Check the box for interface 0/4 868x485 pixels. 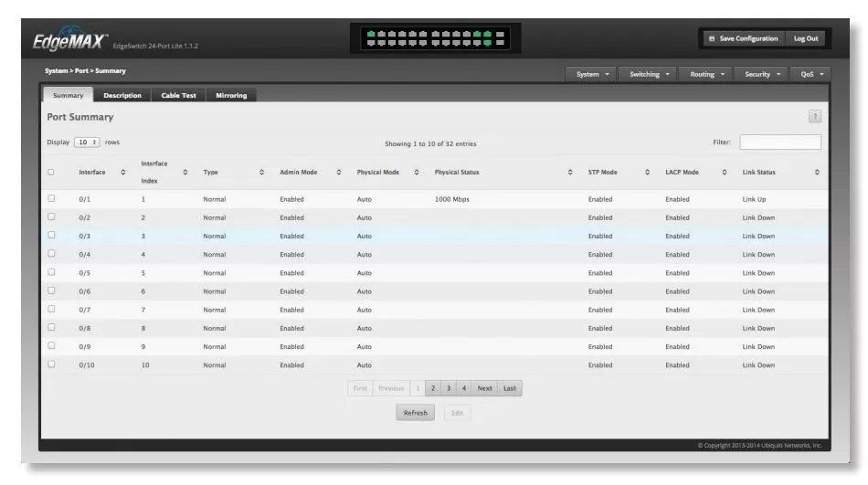(x=51, y=254)
